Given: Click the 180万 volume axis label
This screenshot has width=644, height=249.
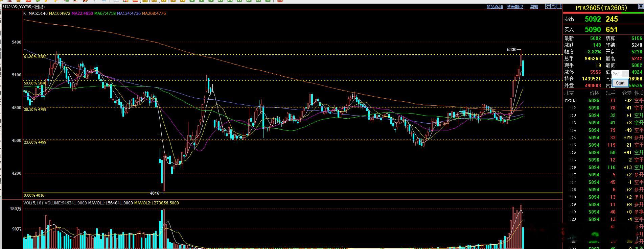Looking at the screenshot, I should pyautogui.click(x=16, y=209).
